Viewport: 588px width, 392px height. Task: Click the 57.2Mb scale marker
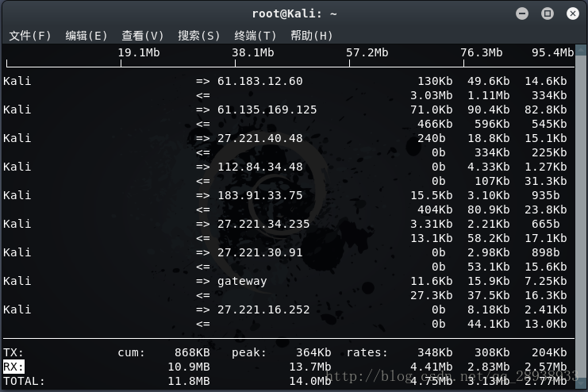pos(367,52)
